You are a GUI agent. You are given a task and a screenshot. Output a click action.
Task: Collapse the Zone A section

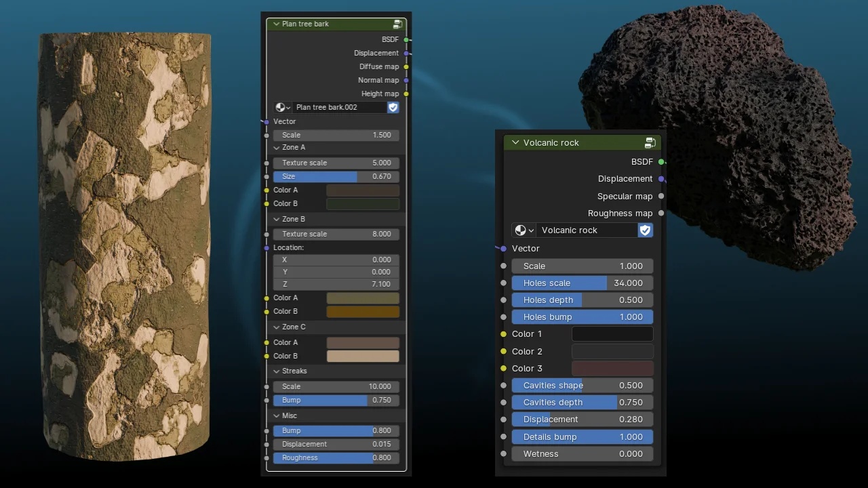277,147
